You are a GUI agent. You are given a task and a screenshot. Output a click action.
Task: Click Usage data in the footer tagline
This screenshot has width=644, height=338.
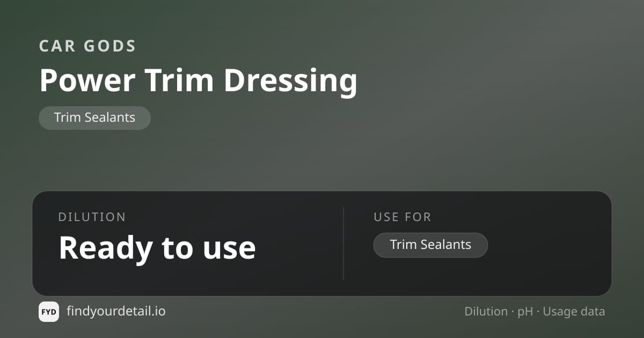pos(574,312)
